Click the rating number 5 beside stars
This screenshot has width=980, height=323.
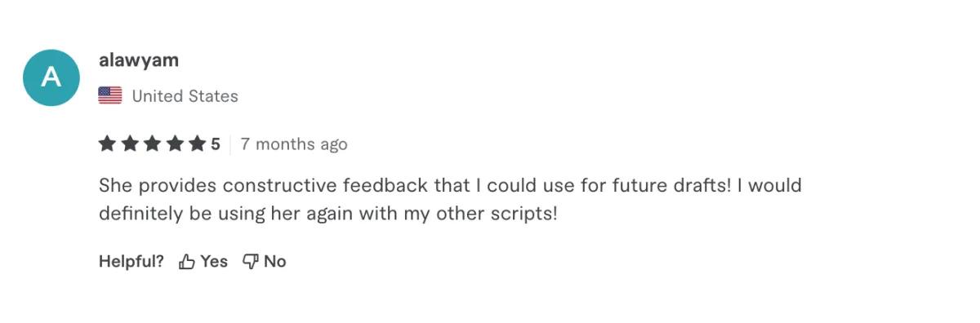click(216, 144)
